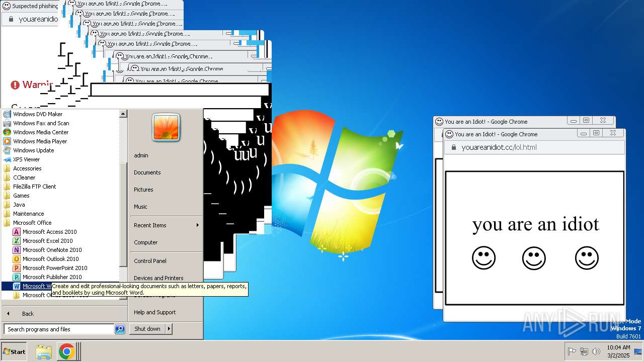Screen dimensions: 644x362
Task: Click the volume speaker tray icon
Action: pyautogui.click(x=596, y=351)
